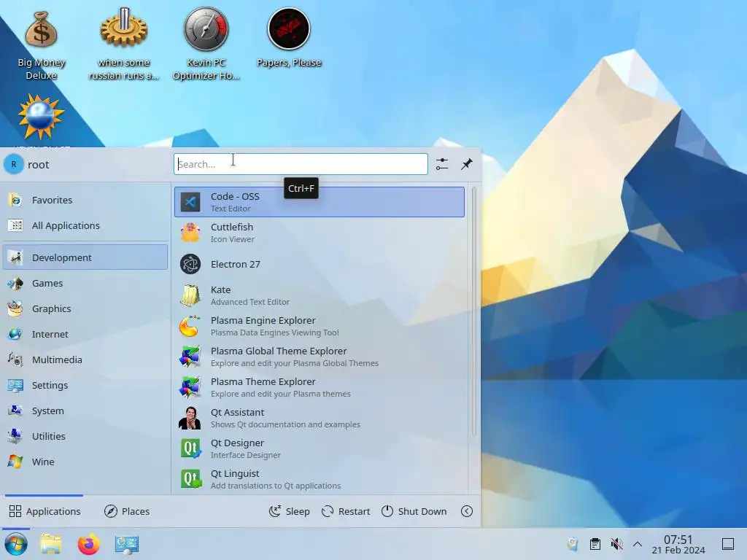Open the leftmost system tray icon
The width and height of the screenshot is (747, 560).
point(573,544)
